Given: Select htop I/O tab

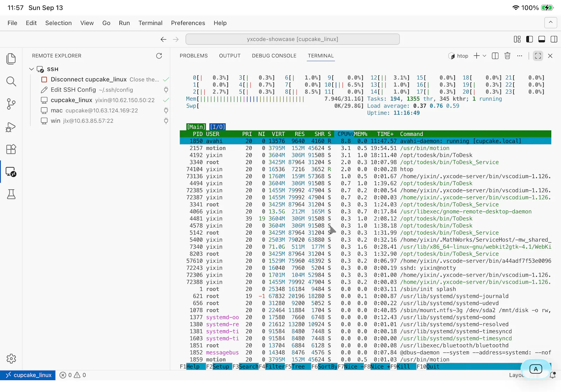Looking at the screenshot, I should click(217, 127).
